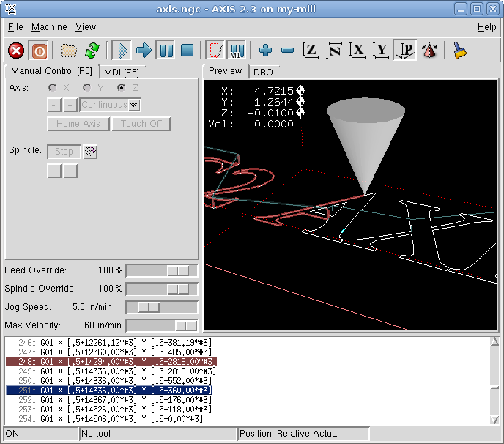This screenshot has height=444, width=504.
Task: Select G-code line 251
Action: pos(126,391)
